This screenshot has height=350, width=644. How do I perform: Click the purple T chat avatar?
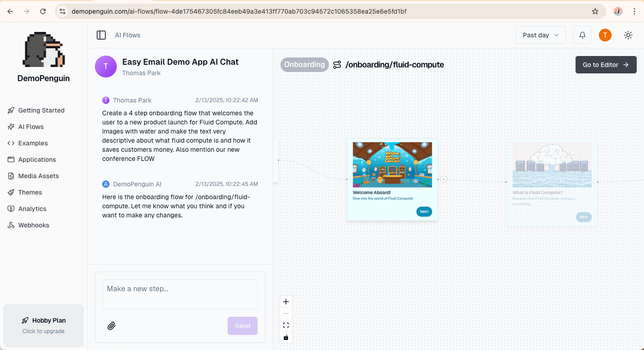click(106, 67)
